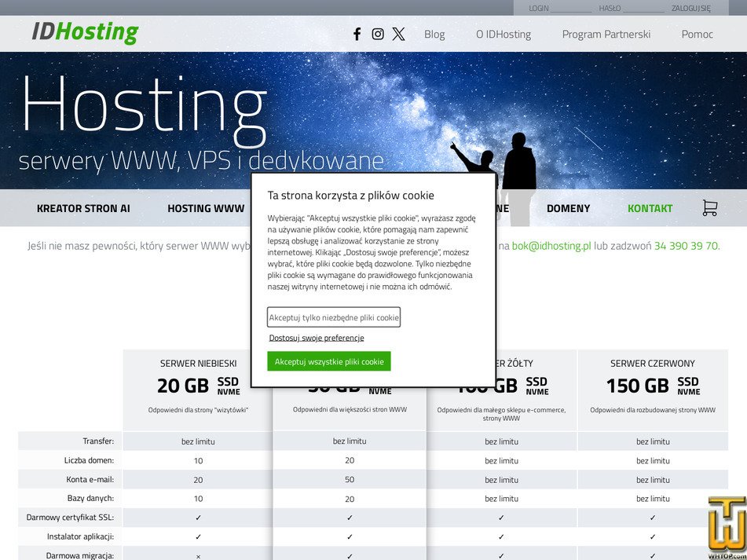Accept only necessary cookies
Viewport: 747px width, 560px height.
(334, 317)
